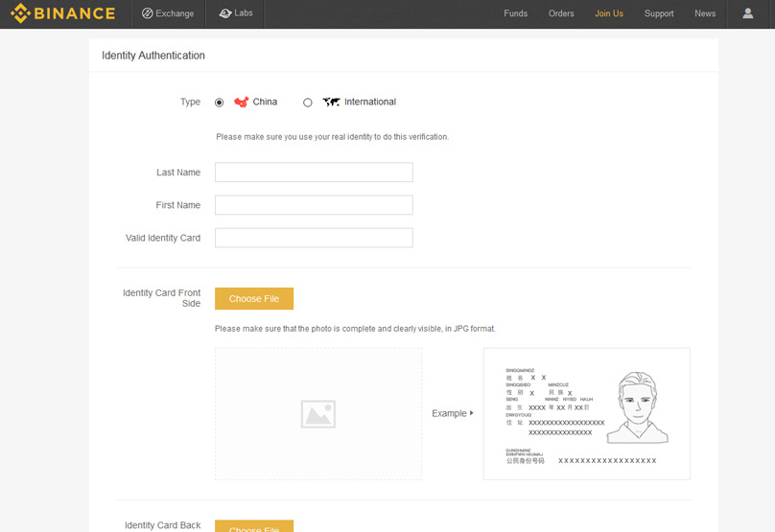Click the image placeholder icon in upload area
The height and width of the screenshot is (532, 775).
[318, 414]
